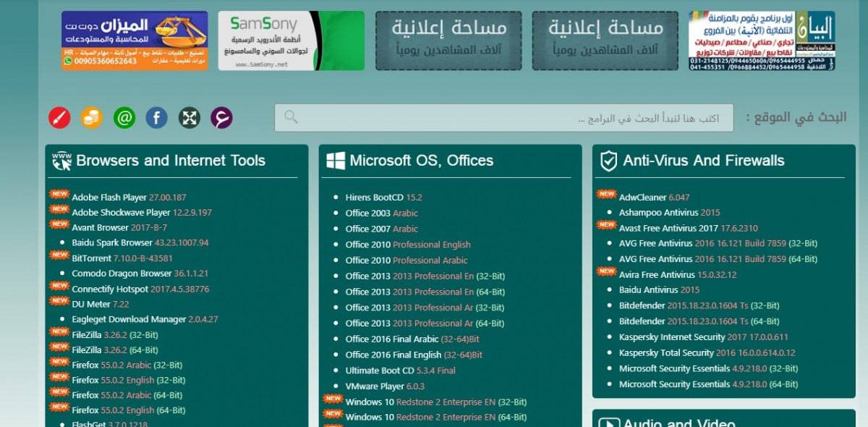
Task: Click the Browsers and Internet Tools globe icon
Action: [61, 161]
